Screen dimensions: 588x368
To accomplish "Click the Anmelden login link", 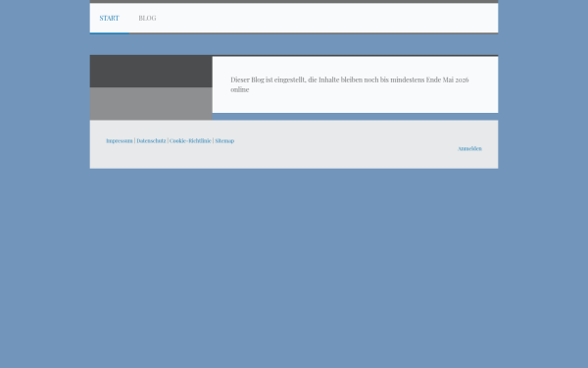I will (469, 149).
